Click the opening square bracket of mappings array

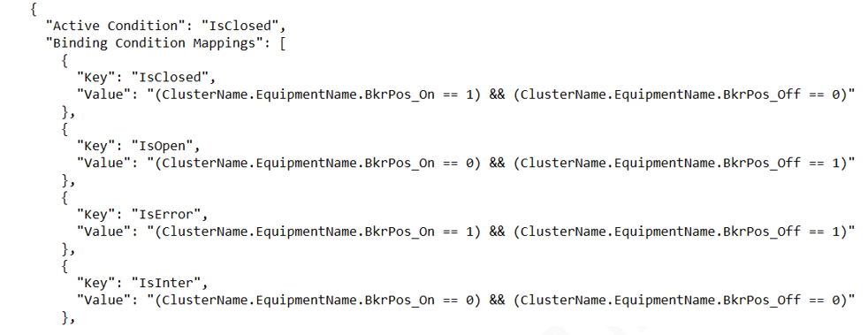(x=282, y=43)
